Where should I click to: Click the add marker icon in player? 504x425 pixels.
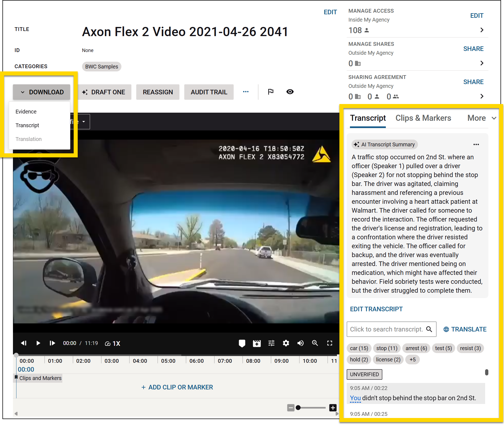point(242,343)
